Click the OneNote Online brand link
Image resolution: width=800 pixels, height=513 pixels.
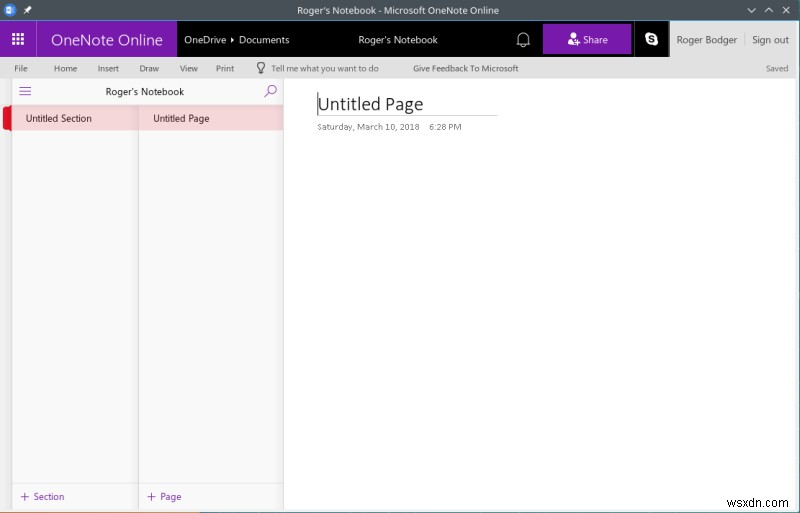click(107, 40)
